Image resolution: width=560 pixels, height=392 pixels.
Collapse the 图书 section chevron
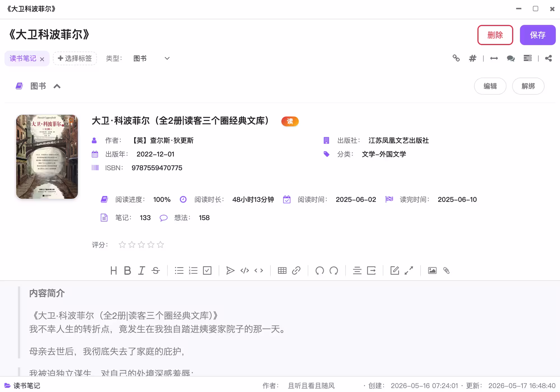point(57,86)
